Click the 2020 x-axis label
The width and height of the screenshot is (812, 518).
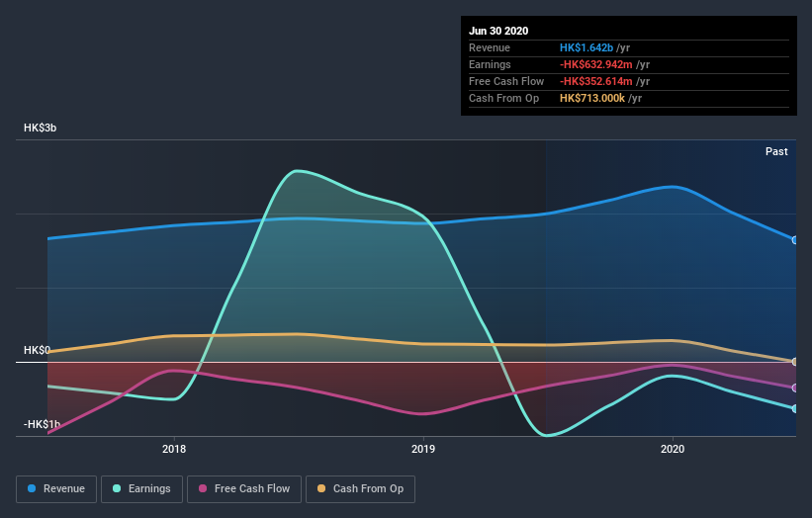pyautogui.click(x=673, y=449)
